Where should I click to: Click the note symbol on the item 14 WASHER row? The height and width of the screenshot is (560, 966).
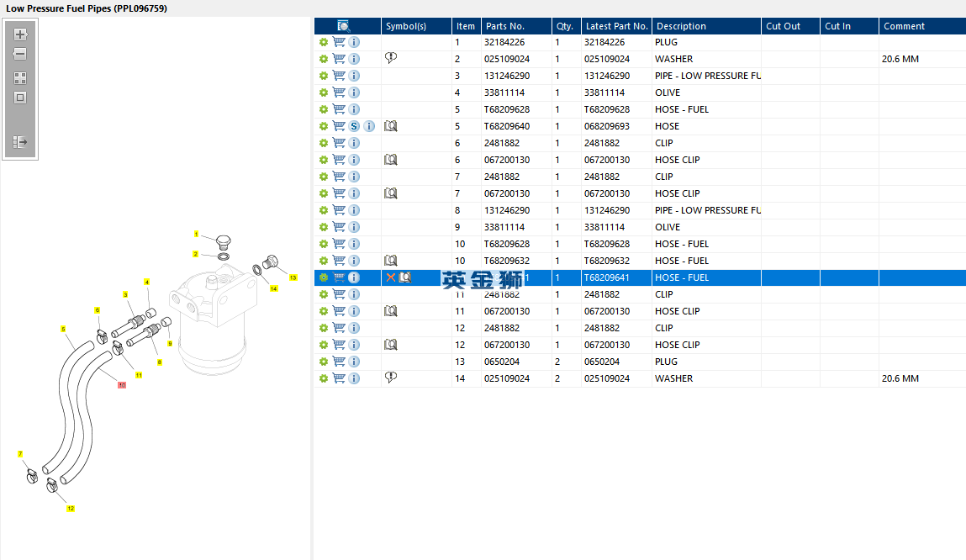391,377
